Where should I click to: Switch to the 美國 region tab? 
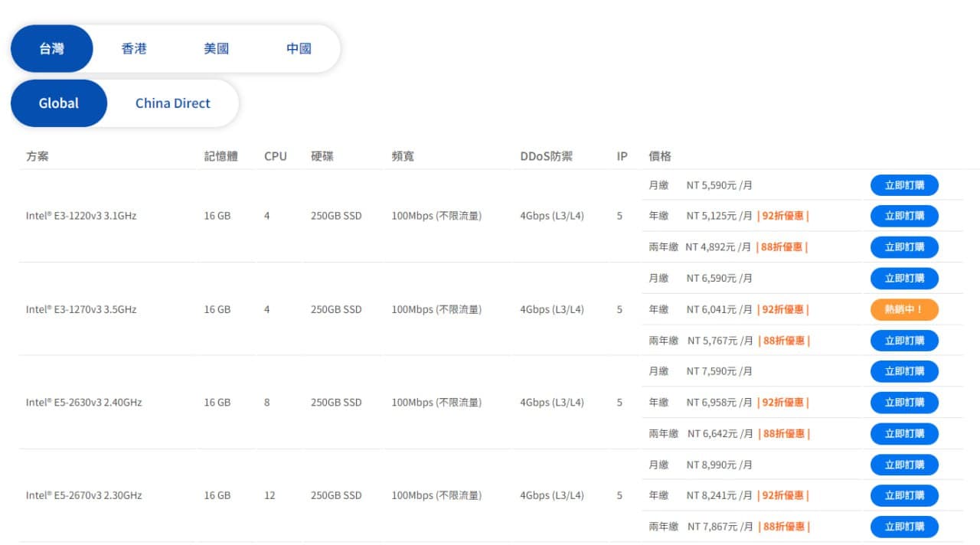pyautogui.click(x=217, y=48)
